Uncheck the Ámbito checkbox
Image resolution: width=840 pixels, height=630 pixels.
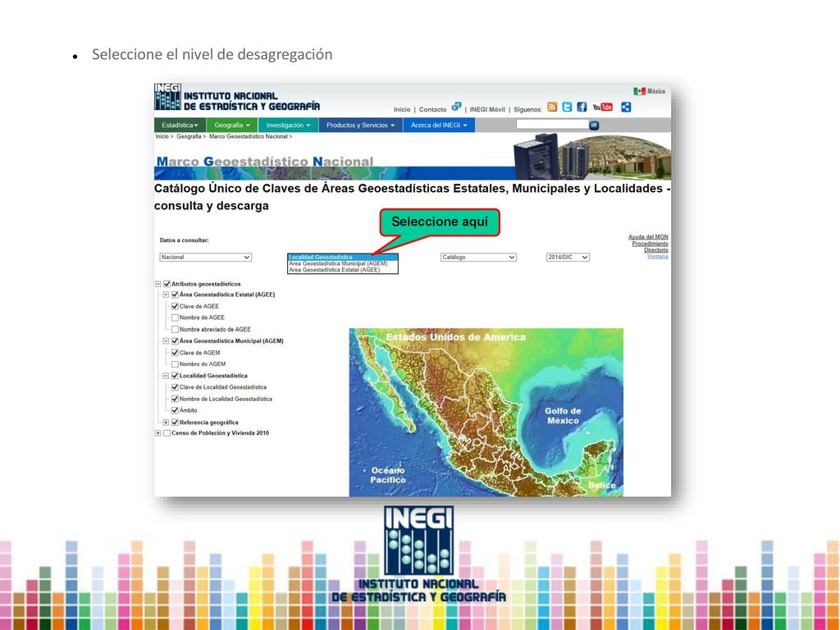click(175, 410)
